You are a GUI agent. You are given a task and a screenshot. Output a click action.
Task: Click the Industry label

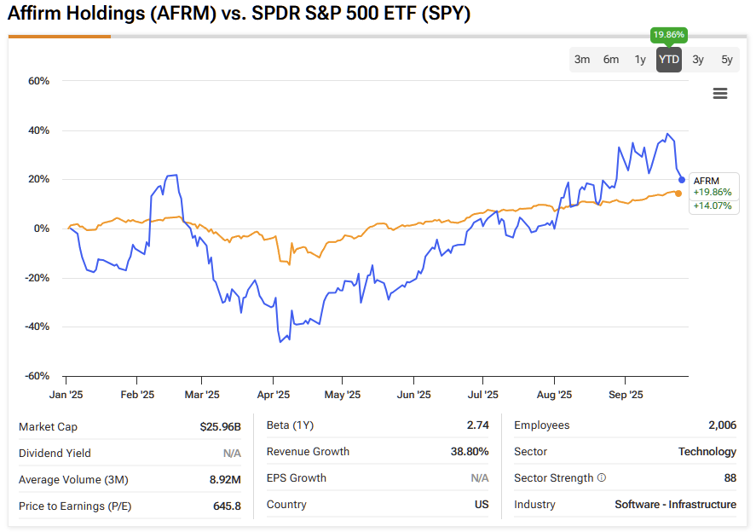534,505
